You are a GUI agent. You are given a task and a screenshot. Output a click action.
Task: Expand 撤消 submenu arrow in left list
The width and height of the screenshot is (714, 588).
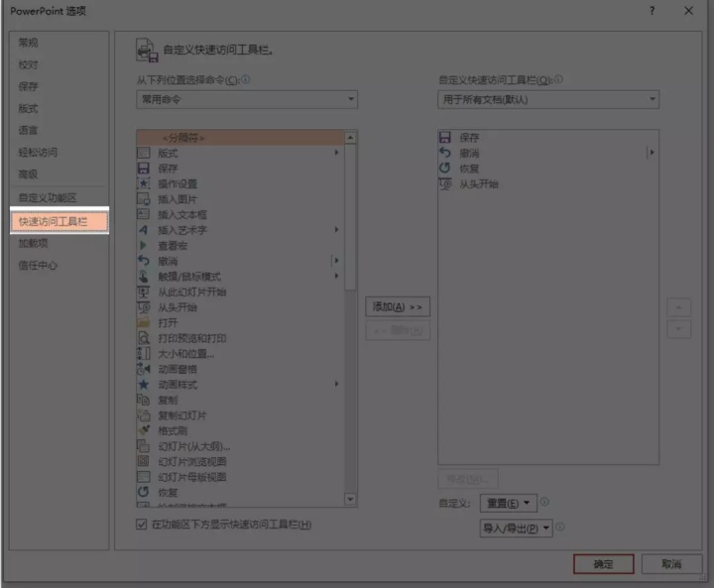pyautogui.click(x=336, y=261)
